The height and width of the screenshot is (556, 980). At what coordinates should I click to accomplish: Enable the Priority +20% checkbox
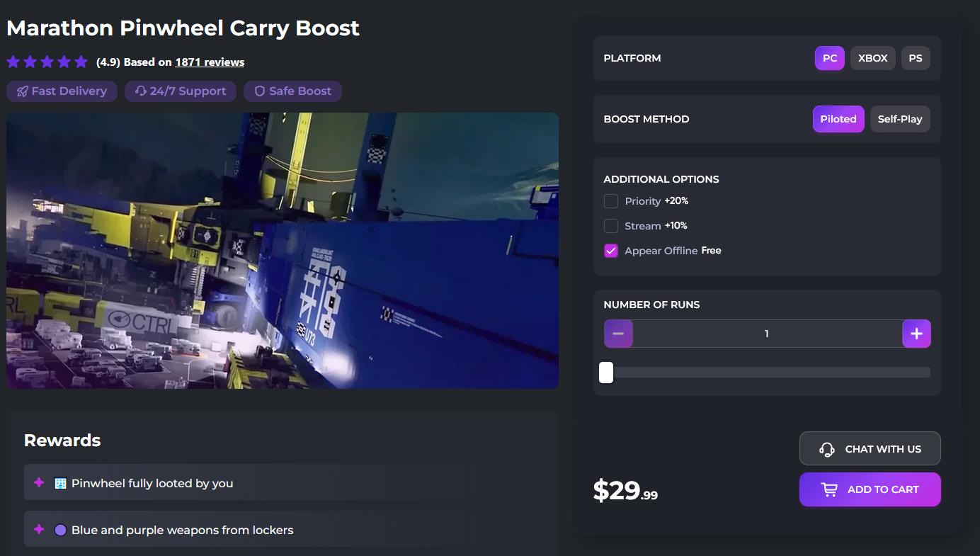(611, 201)
